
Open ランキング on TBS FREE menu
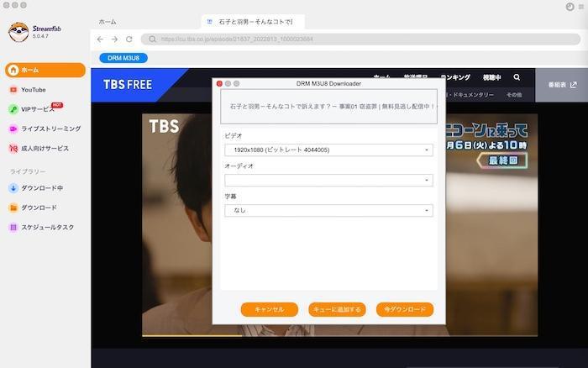coord(455,77)
